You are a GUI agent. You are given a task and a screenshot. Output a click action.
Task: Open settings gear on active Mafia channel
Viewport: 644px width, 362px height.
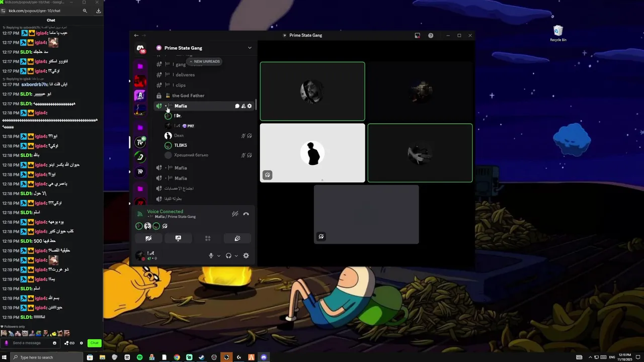(249, 106)
